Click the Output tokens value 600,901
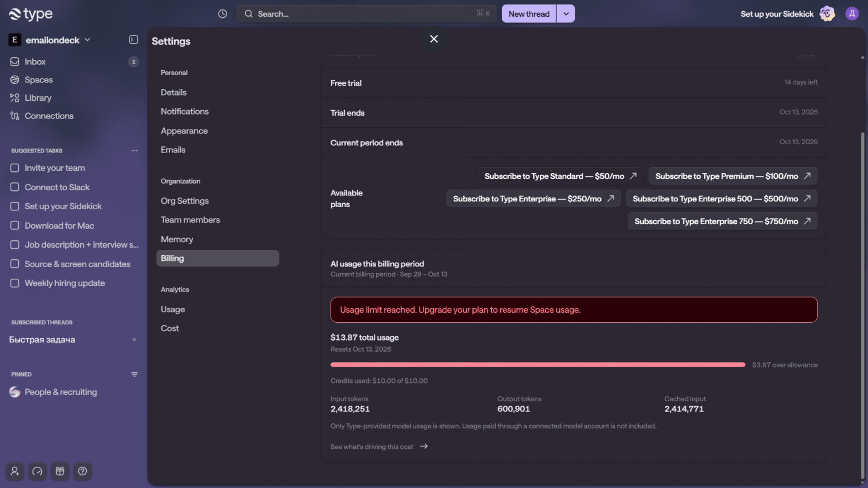 (514, 409)
